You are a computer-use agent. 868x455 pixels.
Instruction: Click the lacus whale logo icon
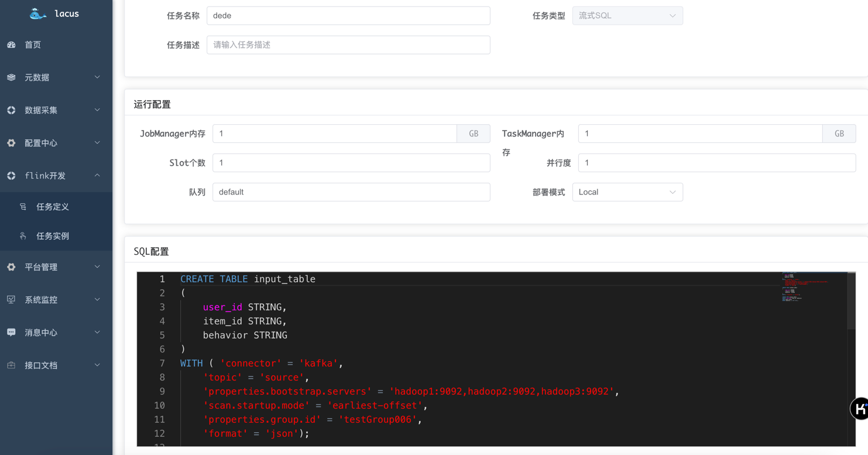(38, 13)
